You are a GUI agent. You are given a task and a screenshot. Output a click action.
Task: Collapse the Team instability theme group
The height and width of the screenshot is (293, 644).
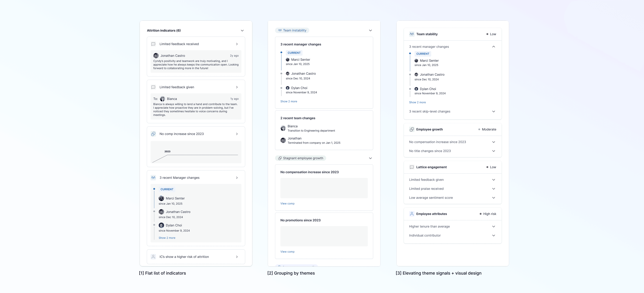point(370,31)
